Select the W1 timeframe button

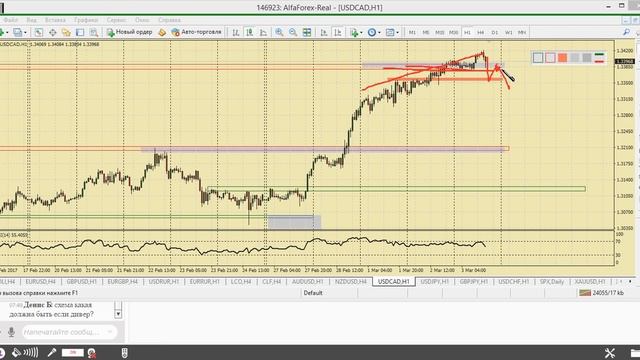(x=509, y=32)
